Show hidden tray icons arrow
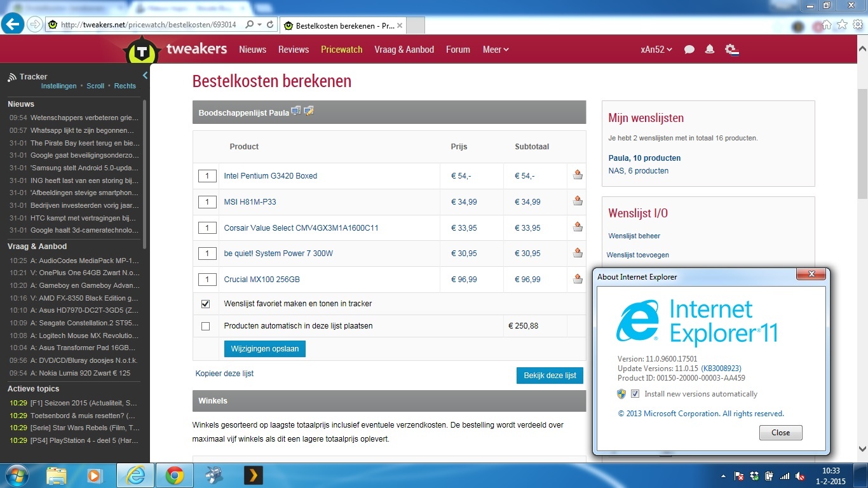 (724, 476)
